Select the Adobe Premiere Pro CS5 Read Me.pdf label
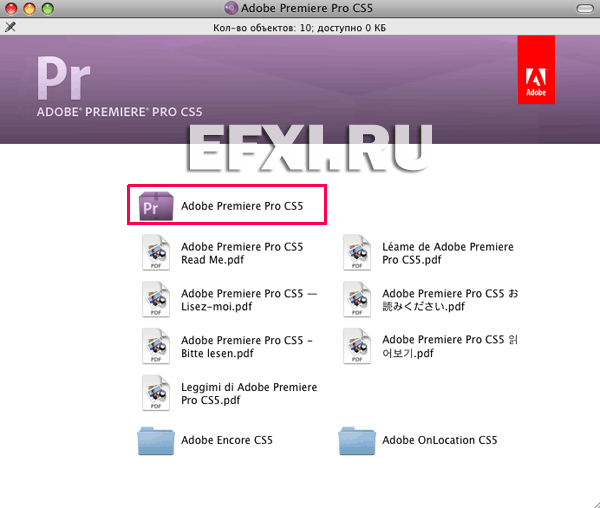Screen dimensions: 600x508 242,253
